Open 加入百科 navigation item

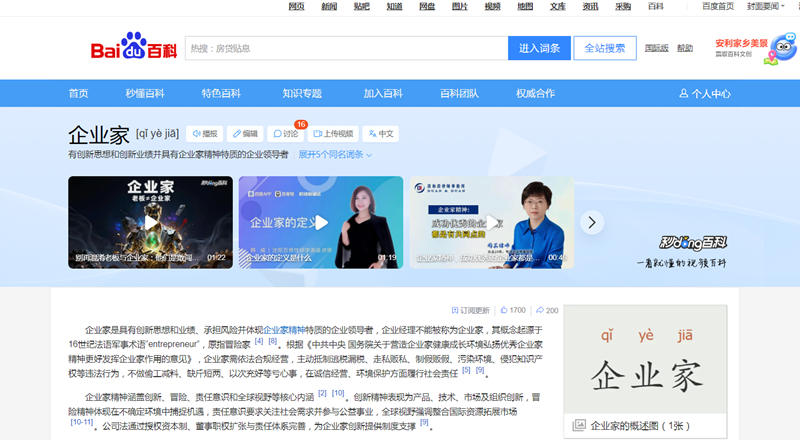tap(383, 93)
